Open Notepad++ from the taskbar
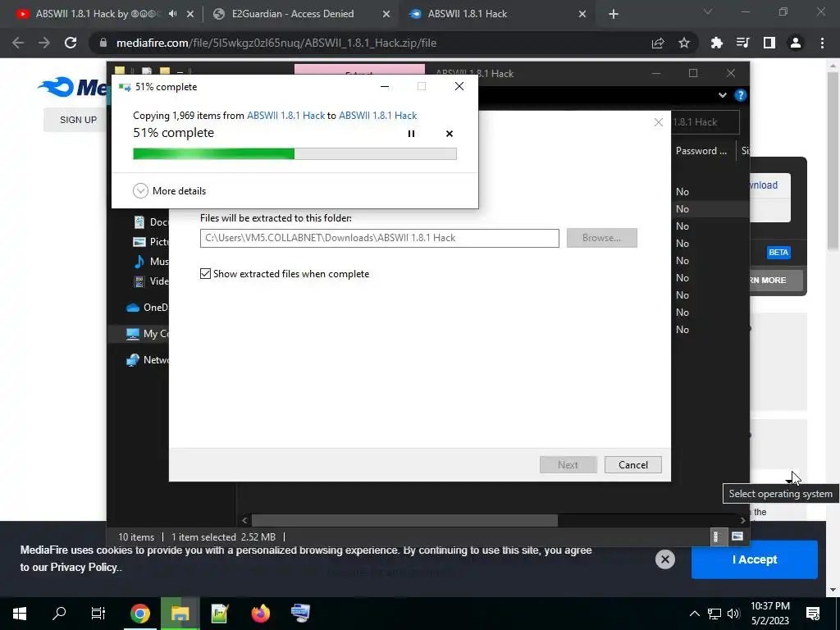Image resolution: width=840 pixels, height=630 pixels. 220,614
